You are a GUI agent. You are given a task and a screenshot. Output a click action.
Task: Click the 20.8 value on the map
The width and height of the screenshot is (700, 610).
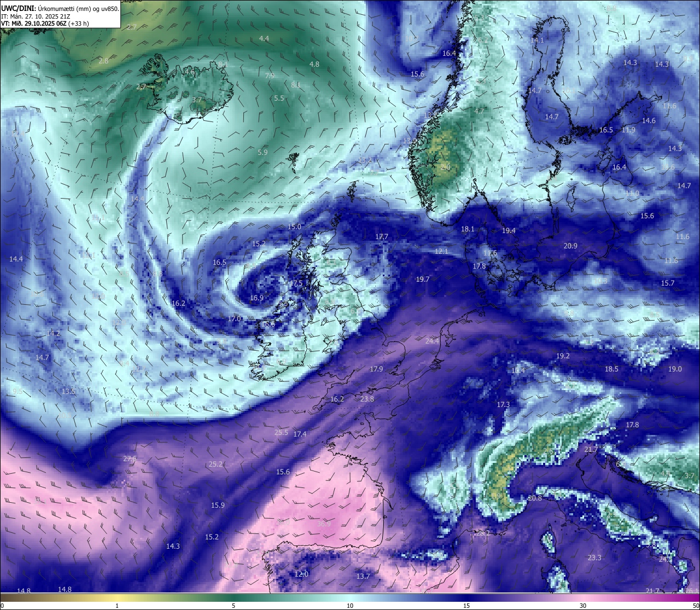coord(535,498)
